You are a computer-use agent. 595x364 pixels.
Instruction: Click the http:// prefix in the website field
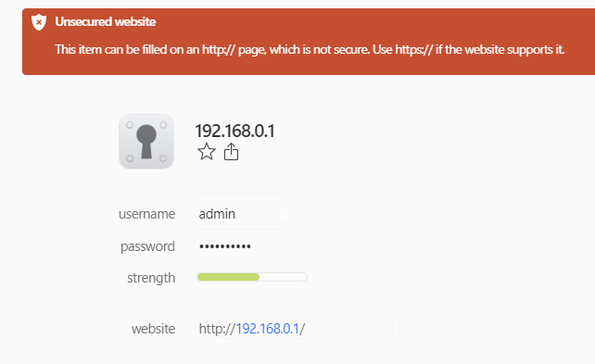pos(217,329)
